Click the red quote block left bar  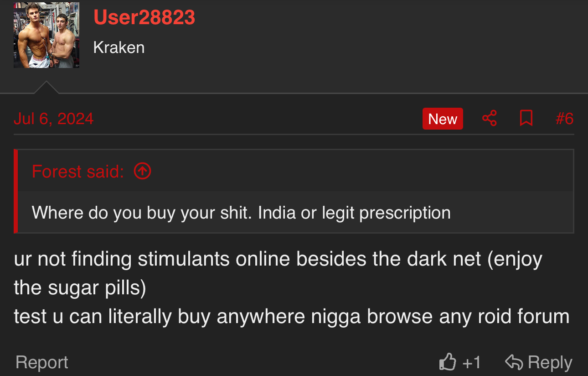coord(16,191)
